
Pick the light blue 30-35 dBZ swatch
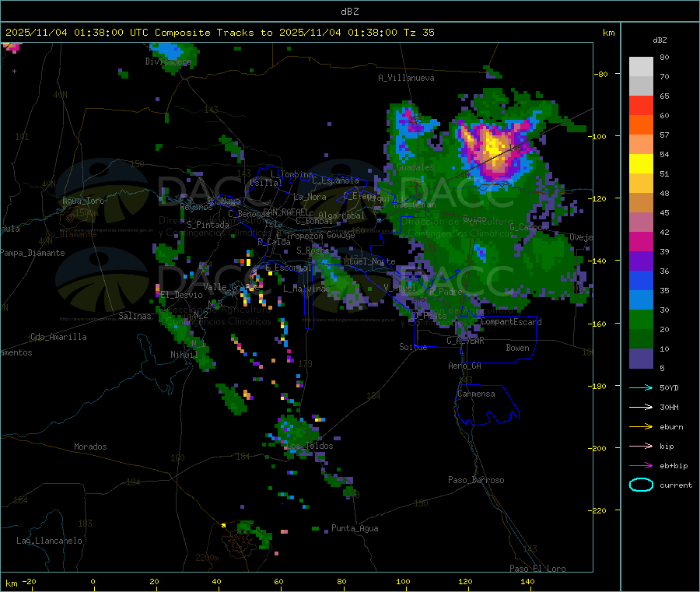click(641, 300)
